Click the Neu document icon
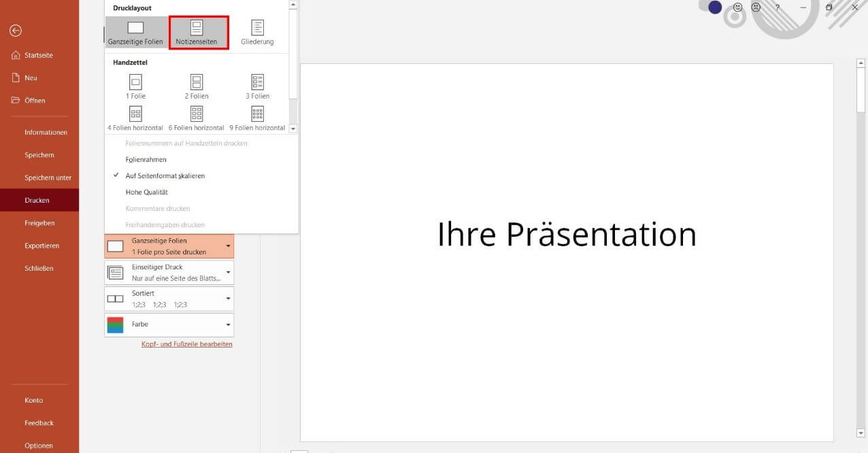Screen dimensions: 868x453 point(16,78)
